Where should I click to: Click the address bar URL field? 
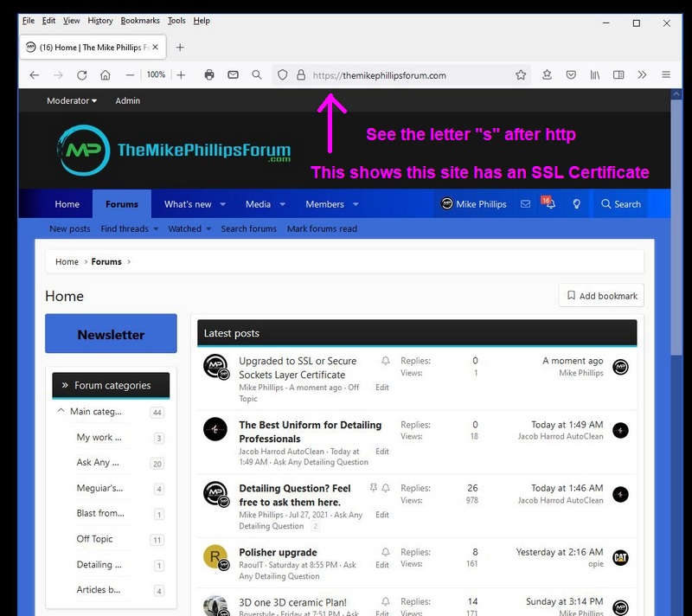click(x=401, y=75)
